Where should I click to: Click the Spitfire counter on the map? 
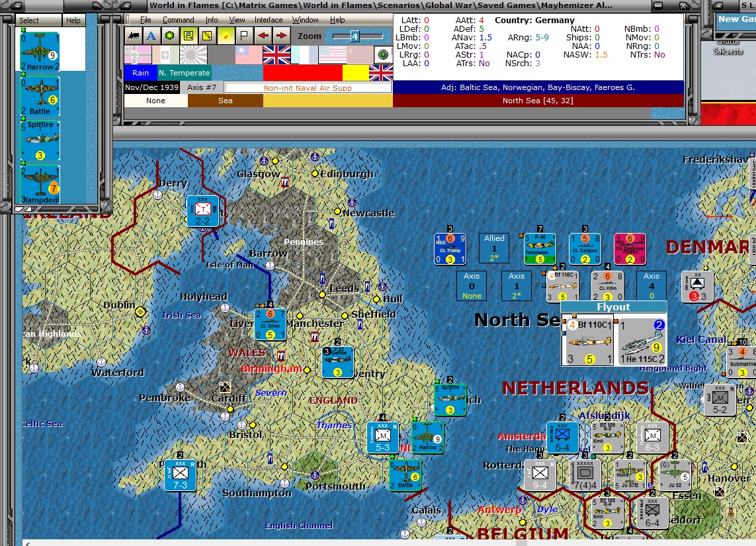tap(450, 400)
